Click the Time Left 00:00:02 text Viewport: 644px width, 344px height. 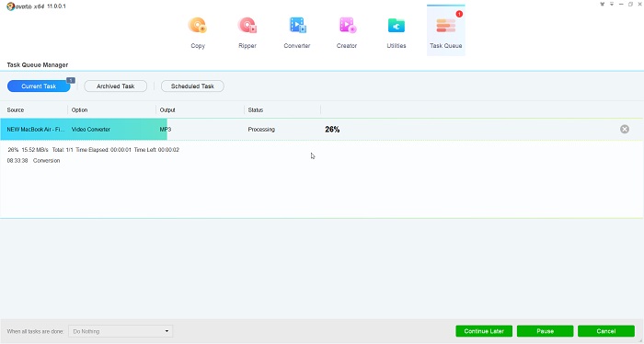point(156,150)
